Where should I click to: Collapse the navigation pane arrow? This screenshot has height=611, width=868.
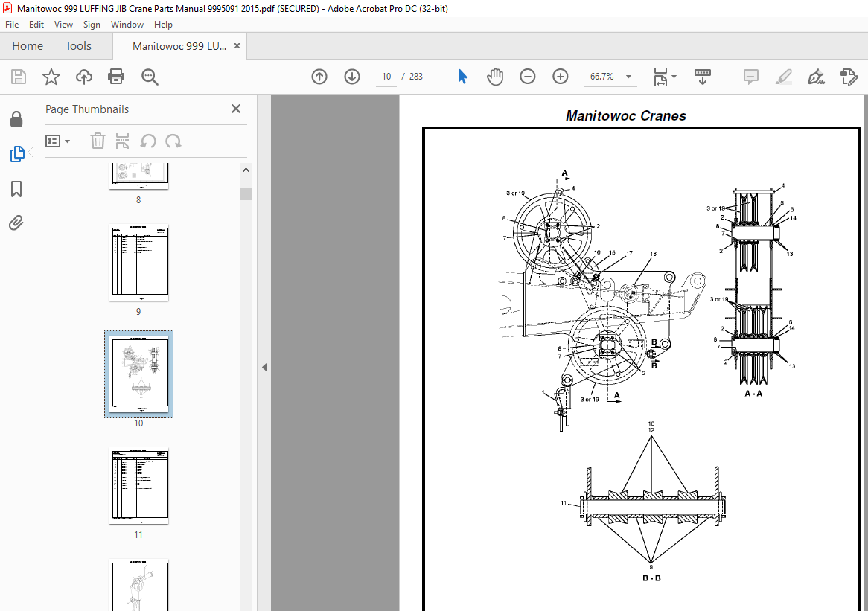click(264, 367)
